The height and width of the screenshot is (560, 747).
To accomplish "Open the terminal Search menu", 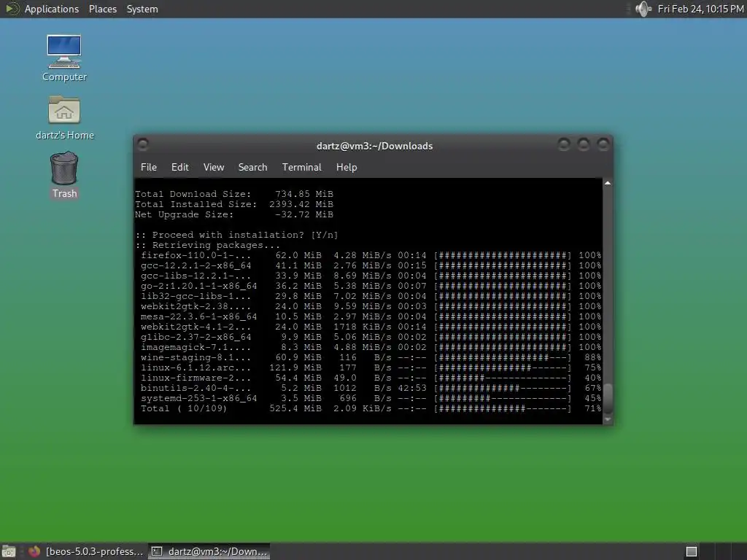I will point(252,167).
